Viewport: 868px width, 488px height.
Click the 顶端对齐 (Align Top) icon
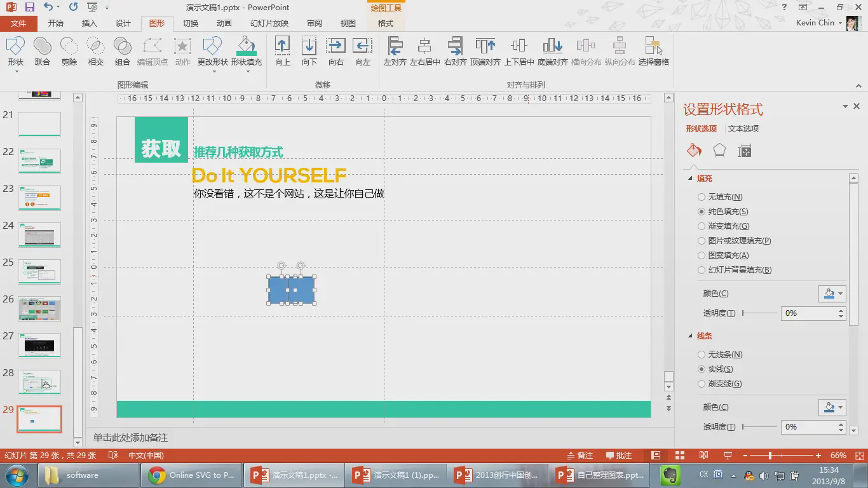485,51
